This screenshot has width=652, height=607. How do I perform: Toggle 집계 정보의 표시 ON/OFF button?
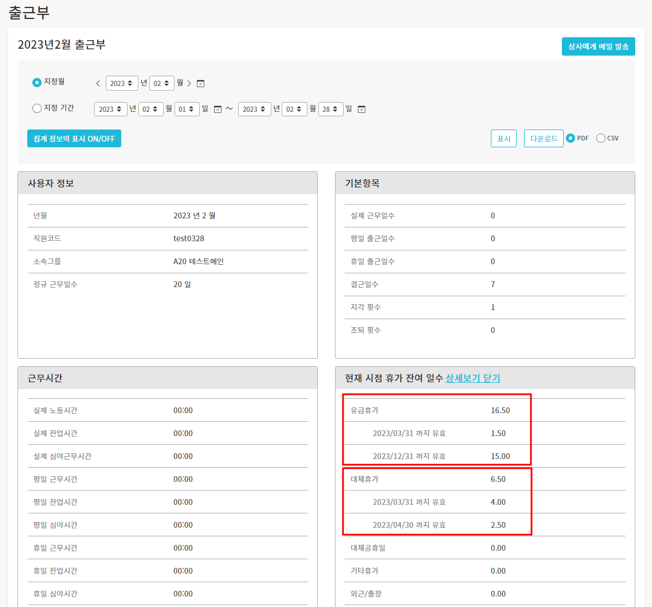(74, 138)
